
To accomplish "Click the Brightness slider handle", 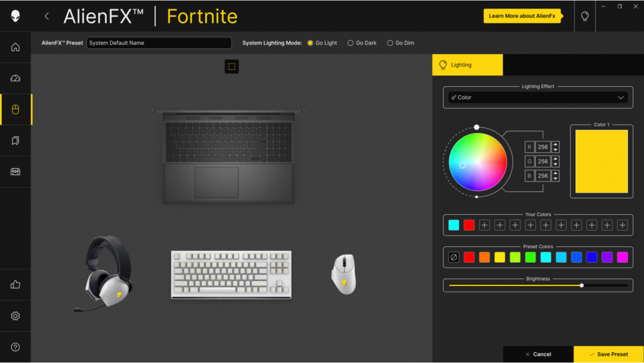I will pyautogui.click(x=581, y=286).
